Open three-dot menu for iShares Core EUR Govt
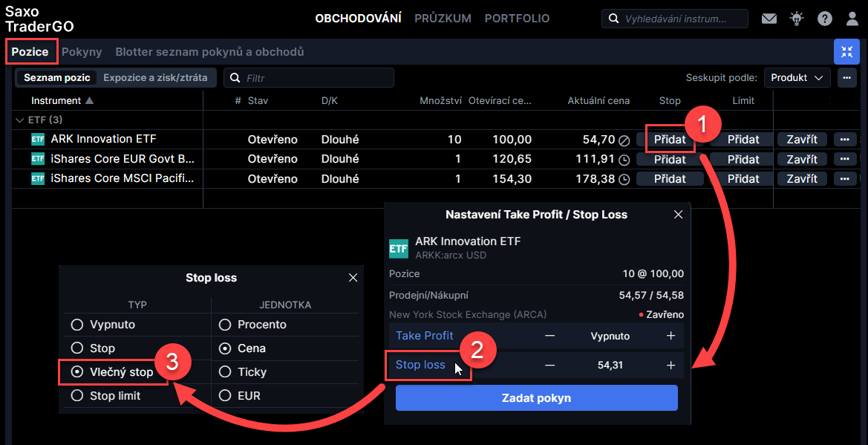Screen dimensions: 868x445 point(844,159)
